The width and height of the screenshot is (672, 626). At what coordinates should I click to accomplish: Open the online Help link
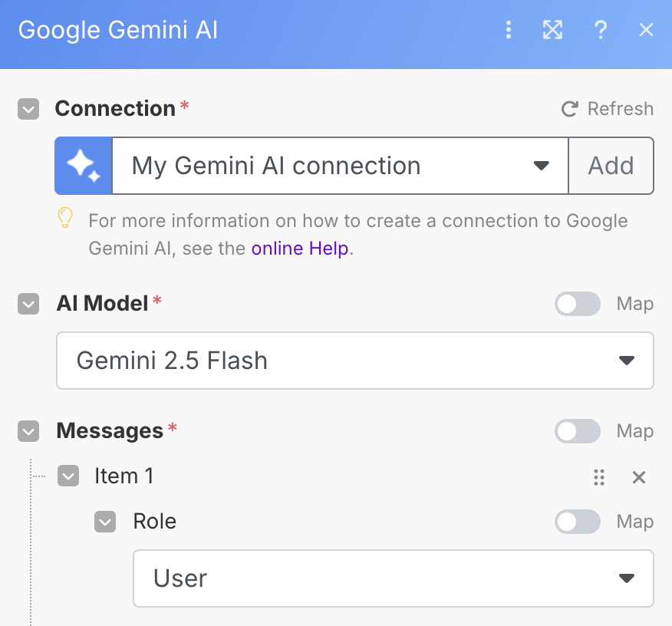[x=300, y=249]
